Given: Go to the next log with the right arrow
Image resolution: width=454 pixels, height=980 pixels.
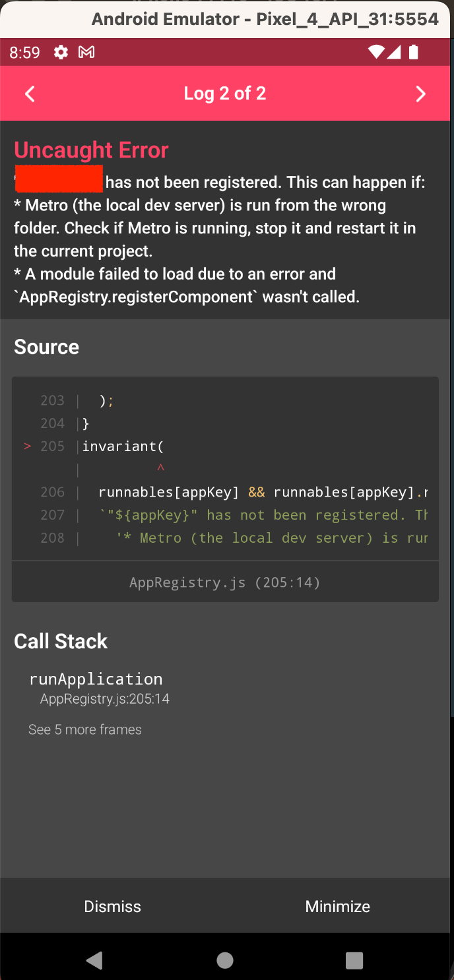Looking at the screenshot, I should 421,94.
